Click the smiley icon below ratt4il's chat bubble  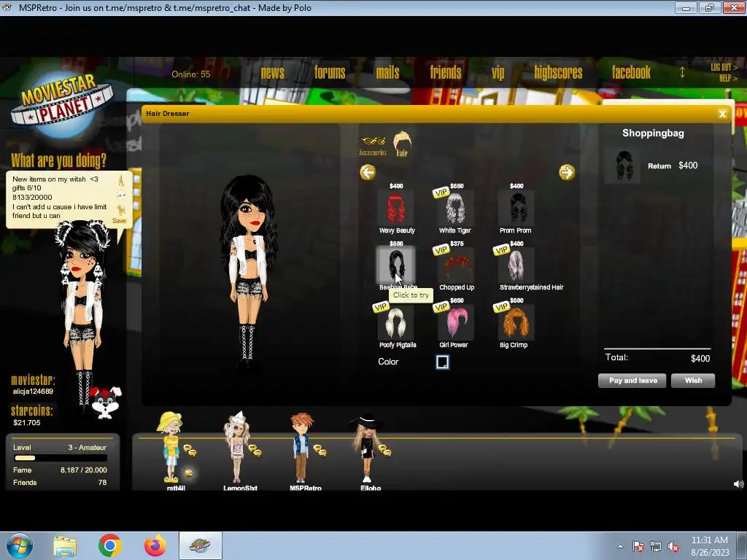pyautogui.click(x=189, y=472)
